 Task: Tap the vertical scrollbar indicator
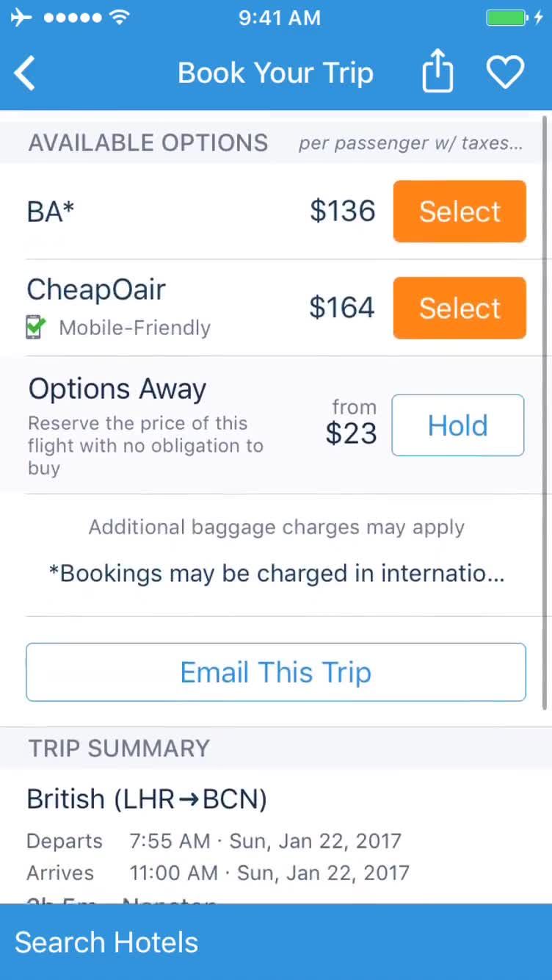[x=545, y=411]
